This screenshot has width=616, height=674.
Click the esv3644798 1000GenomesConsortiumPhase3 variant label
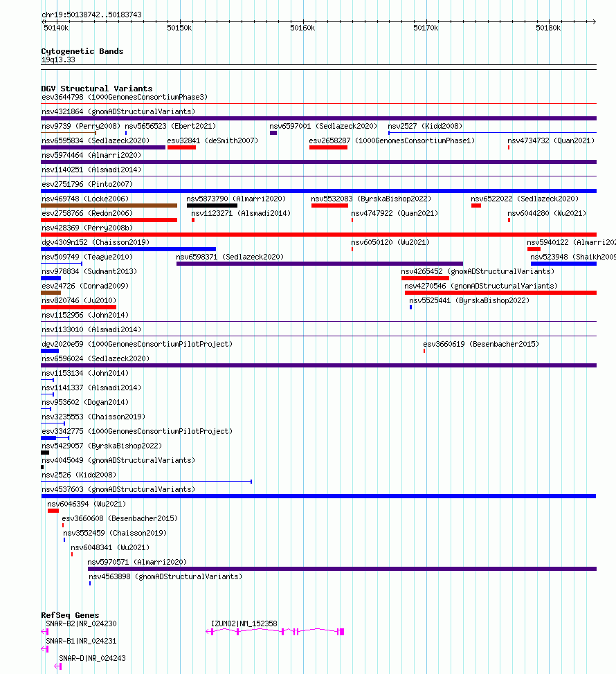tap(125, 97)
